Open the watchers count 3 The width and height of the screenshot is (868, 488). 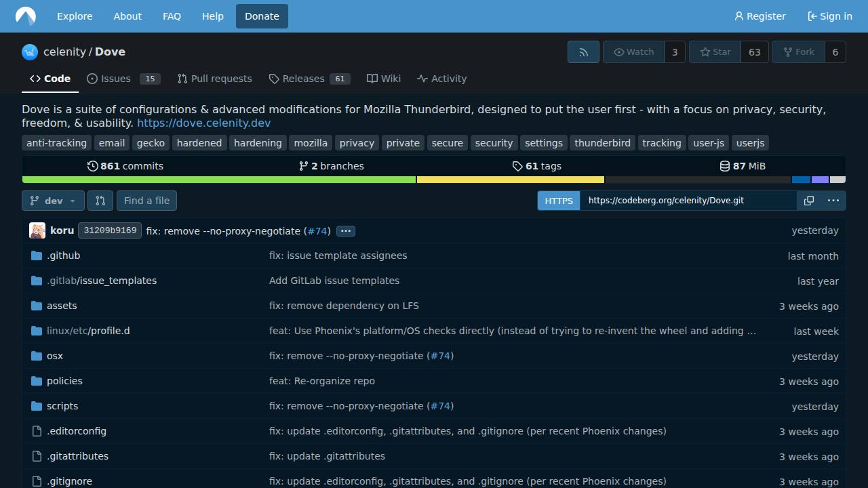pyautogui.click(x=674, y=52)
